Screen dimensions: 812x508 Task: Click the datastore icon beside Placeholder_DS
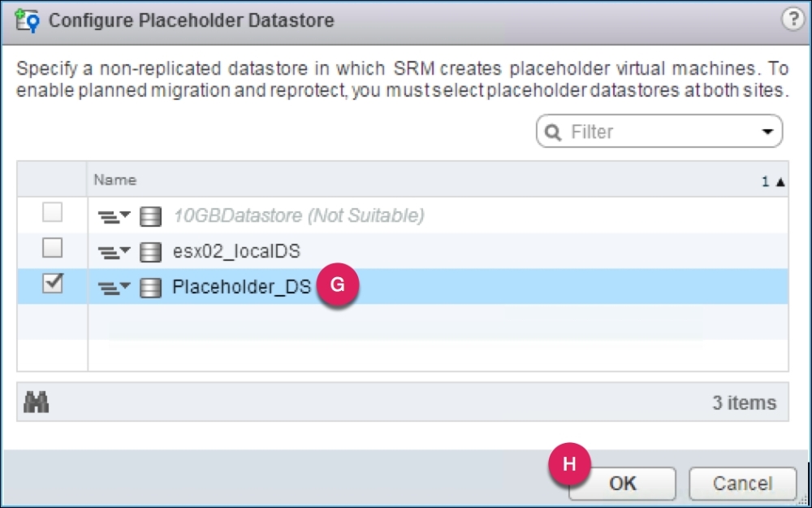point(150,288)
